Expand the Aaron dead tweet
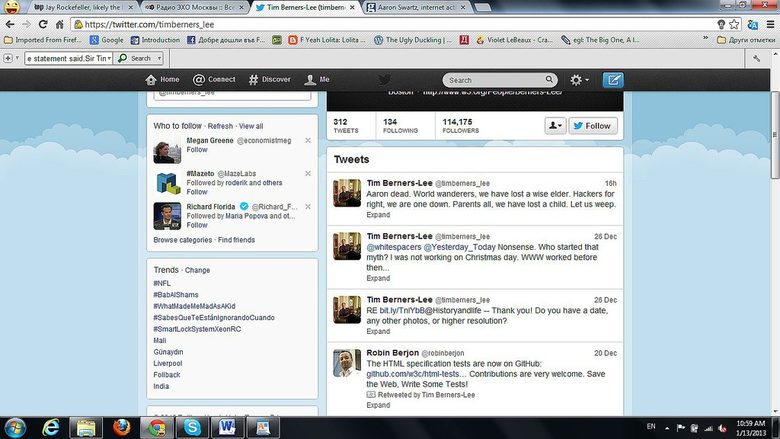 point(378,215)
